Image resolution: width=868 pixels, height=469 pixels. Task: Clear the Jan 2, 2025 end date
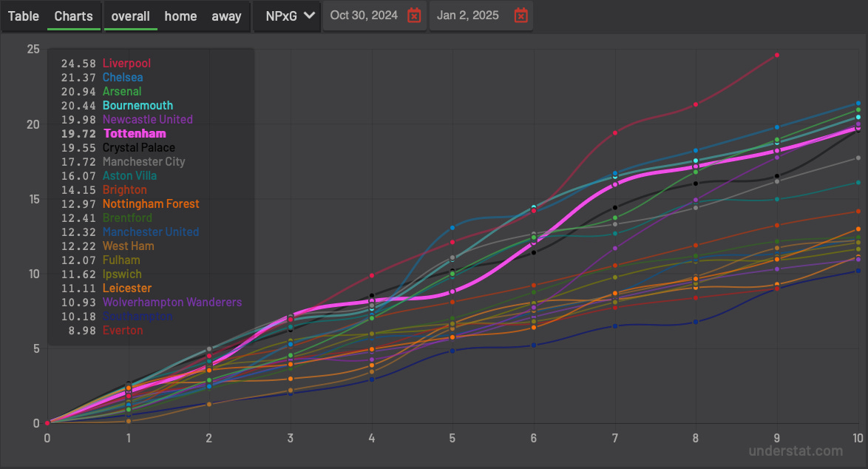521,16
